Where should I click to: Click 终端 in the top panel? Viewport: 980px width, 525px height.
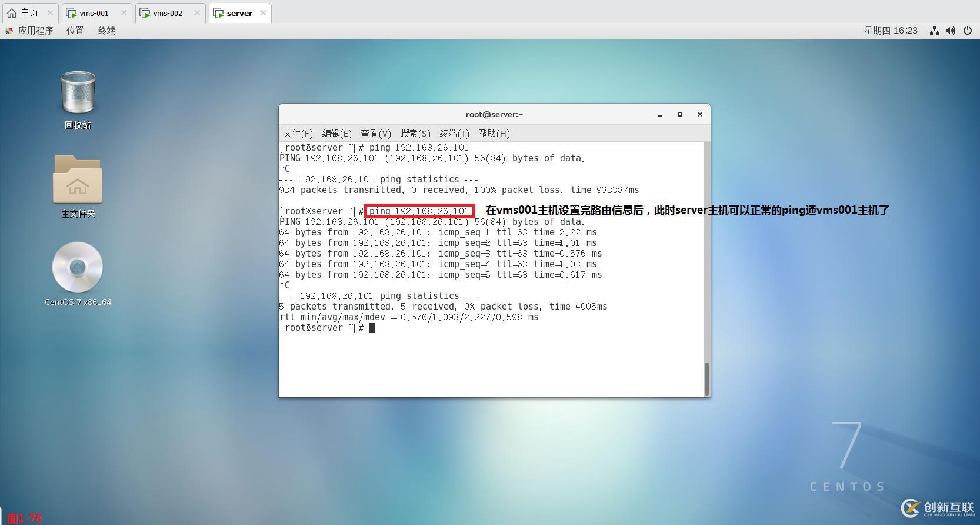106,31
